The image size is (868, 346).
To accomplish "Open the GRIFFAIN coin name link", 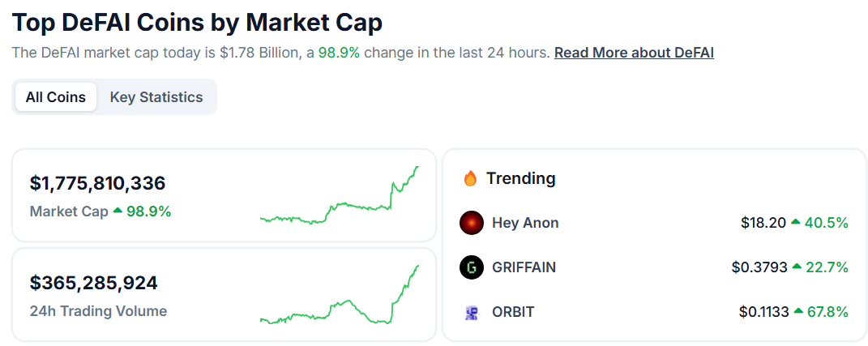I will click(524, 267).
